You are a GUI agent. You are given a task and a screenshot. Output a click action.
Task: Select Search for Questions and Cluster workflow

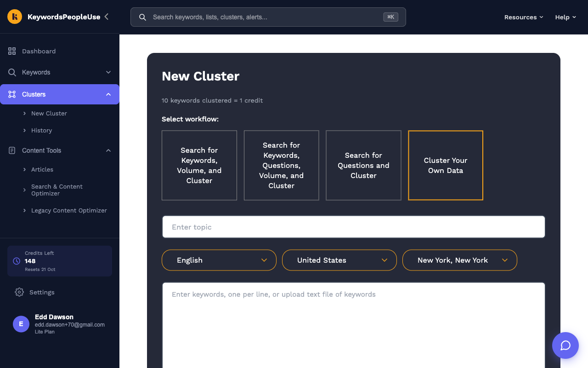(363, 165)
